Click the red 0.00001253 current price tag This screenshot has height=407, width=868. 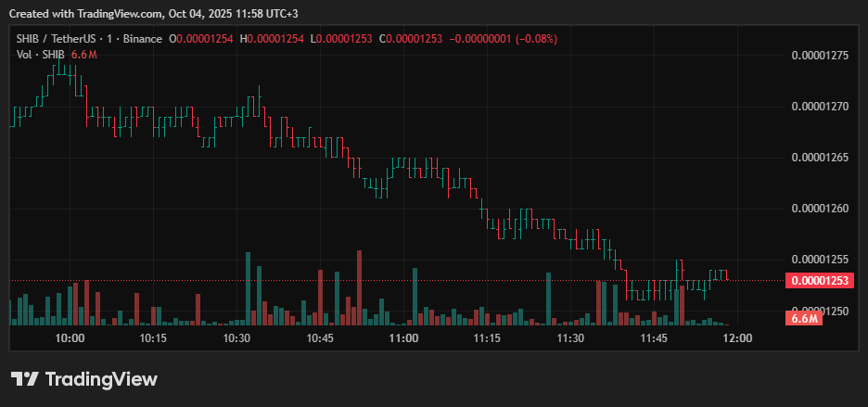[820, 280]
